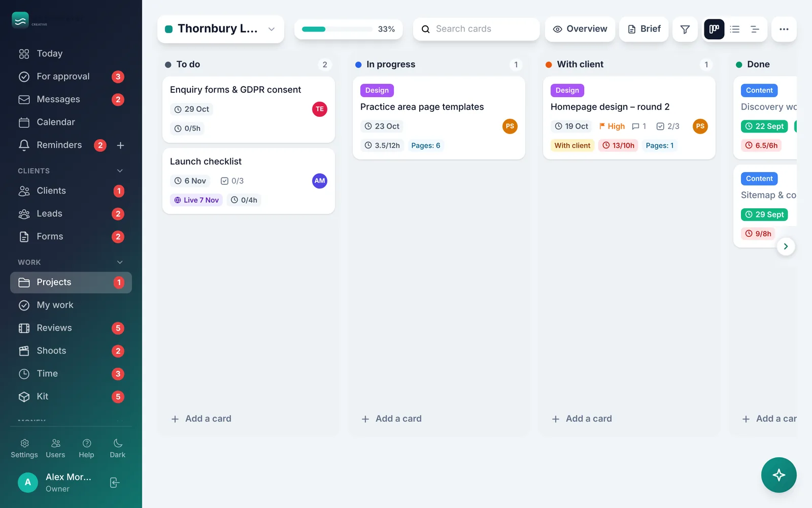Viewport: 812px width, 508px height.
Task: Click the 33% project progress bar
Action: 348,29
